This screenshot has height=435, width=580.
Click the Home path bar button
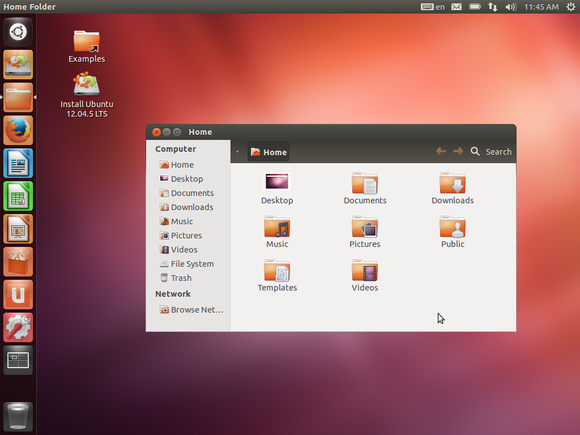pos(269,152)
